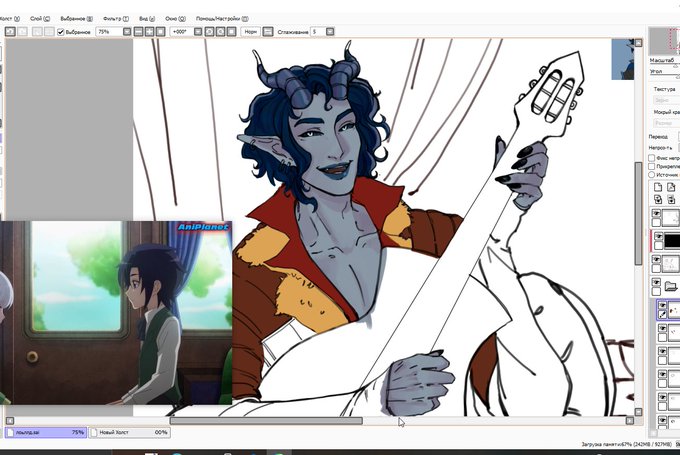The height and width of the screenshot is (455, 680).
Task: Create a new layer with the blank page icon
Action: (658, 187)
